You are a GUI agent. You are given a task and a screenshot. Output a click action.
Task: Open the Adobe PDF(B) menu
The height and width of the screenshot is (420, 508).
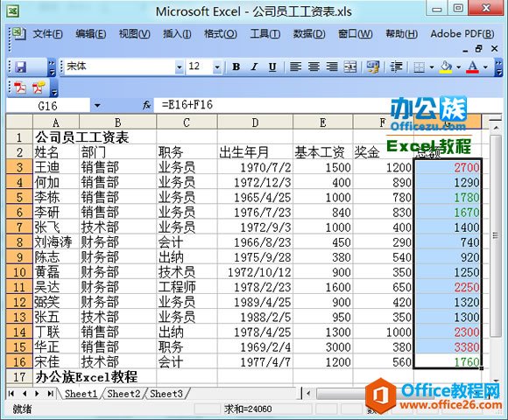point(462,34)
